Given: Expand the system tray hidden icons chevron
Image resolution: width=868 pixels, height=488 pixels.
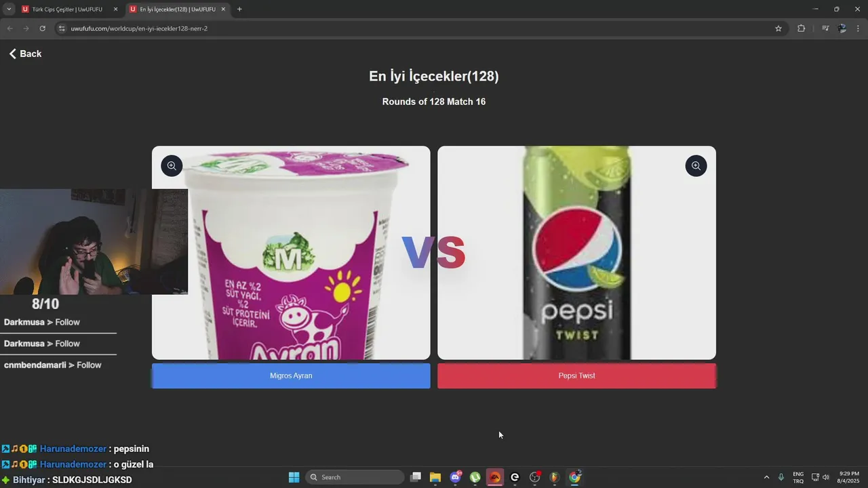Looking at the screenshot, I should (767, 477).
